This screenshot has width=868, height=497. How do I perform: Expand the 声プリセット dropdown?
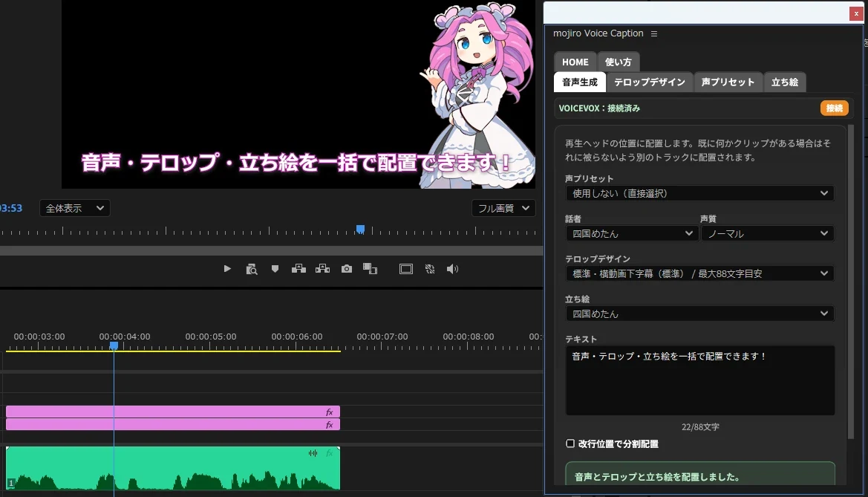pyautogui.click(x=699, y=193)
